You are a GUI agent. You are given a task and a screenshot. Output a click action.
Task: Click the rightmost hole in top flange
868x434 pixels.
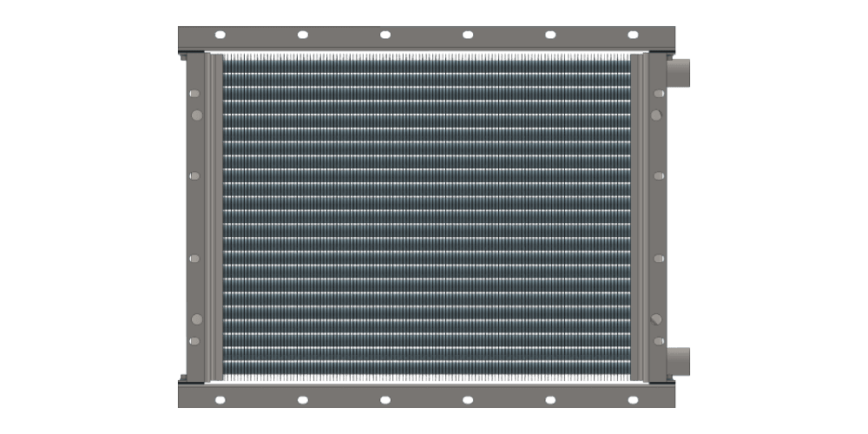point(633,36)
